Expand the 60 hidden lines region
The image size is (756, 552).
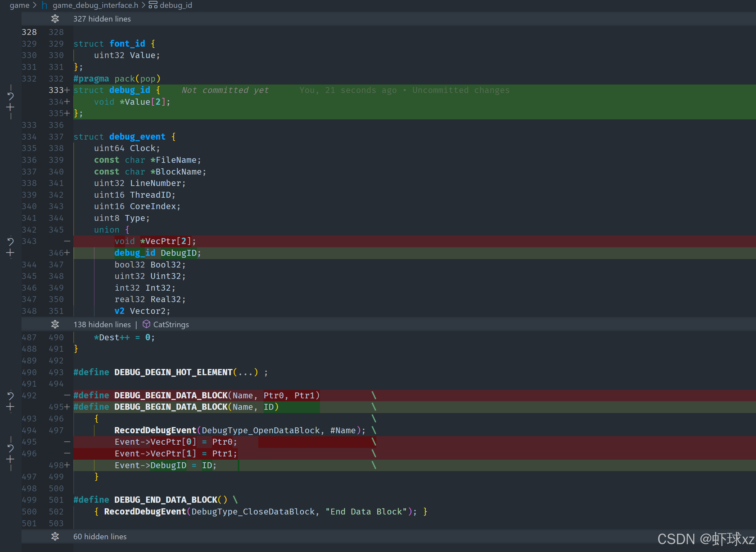(x=55, y=536)
